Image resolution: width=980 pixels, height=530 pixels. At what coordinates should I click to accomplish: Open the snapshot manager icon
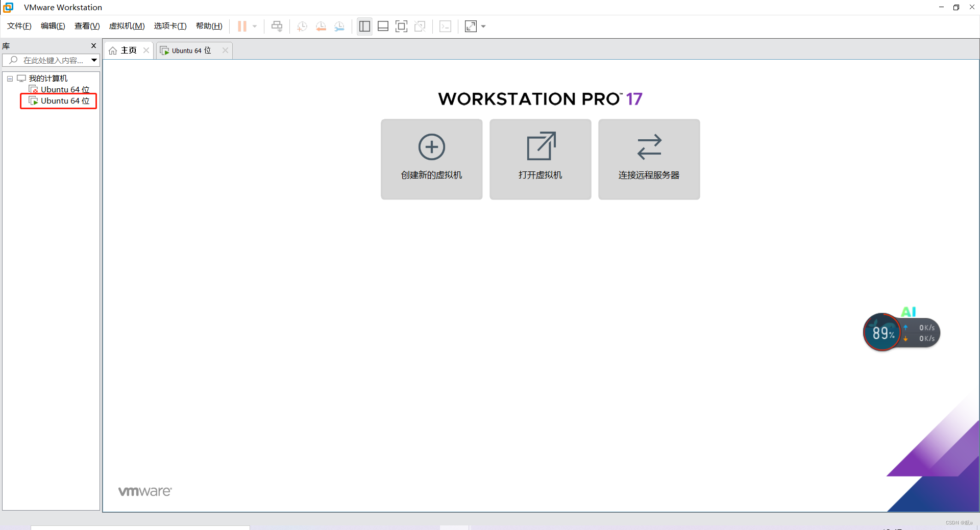point(339,27)
